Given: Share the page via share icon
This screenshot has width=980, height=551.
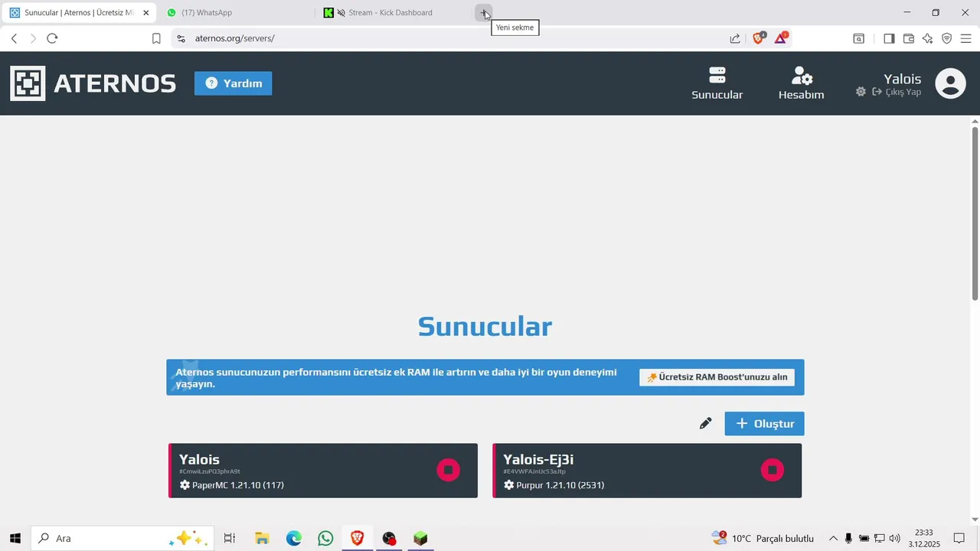Looking at the screenshot, I should pos(735,38).
